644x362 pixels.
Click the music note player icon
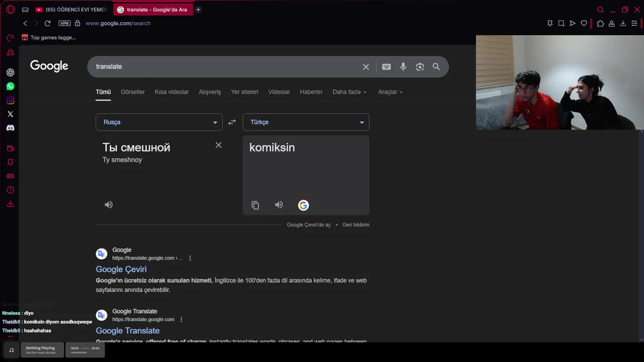(x=11, y=350)
